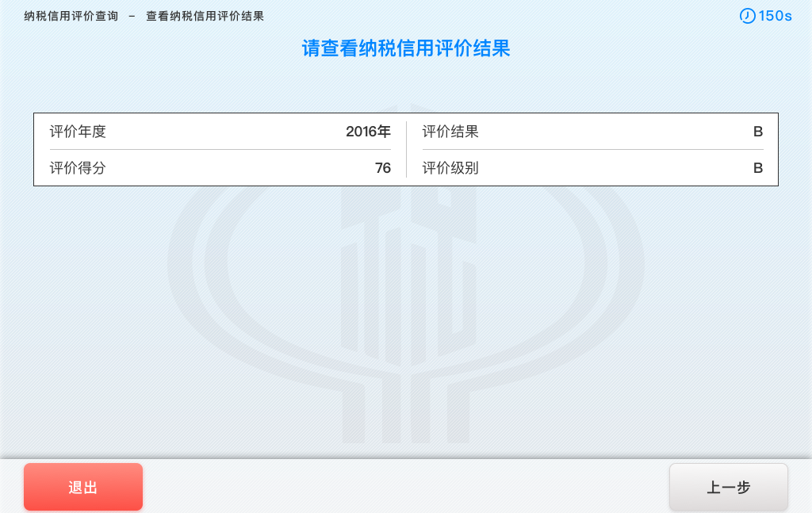Click the tax bureau watermark emblem
Screen dimensions: 812x513
coord(406,285)
